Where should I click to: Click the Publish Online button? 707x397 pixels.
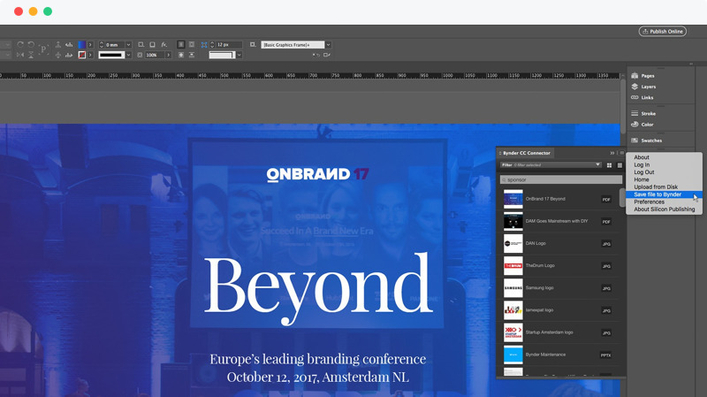point(662,31)
